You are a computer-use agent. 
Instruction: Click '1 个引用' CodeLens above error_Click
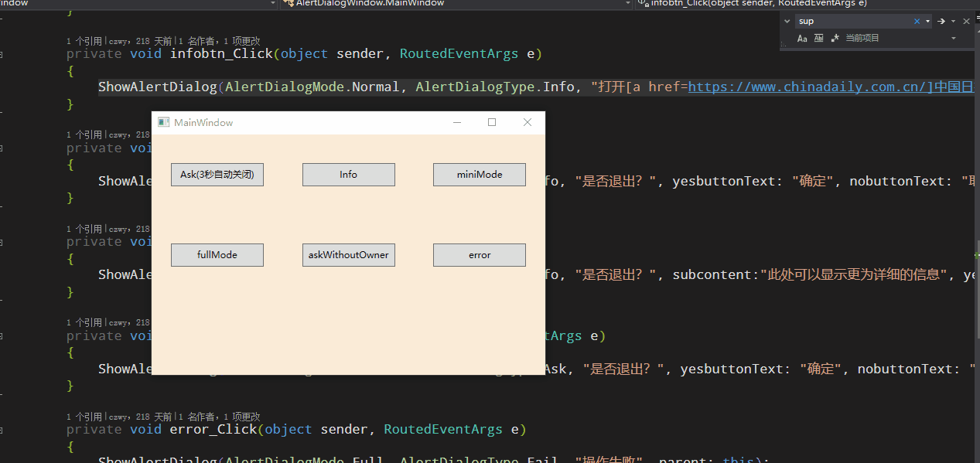click(84, 417)
